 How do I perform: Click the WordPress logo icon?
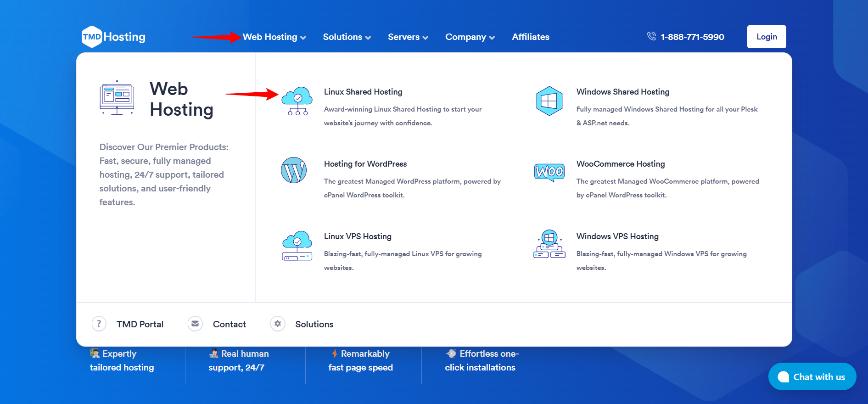[294, 170]
